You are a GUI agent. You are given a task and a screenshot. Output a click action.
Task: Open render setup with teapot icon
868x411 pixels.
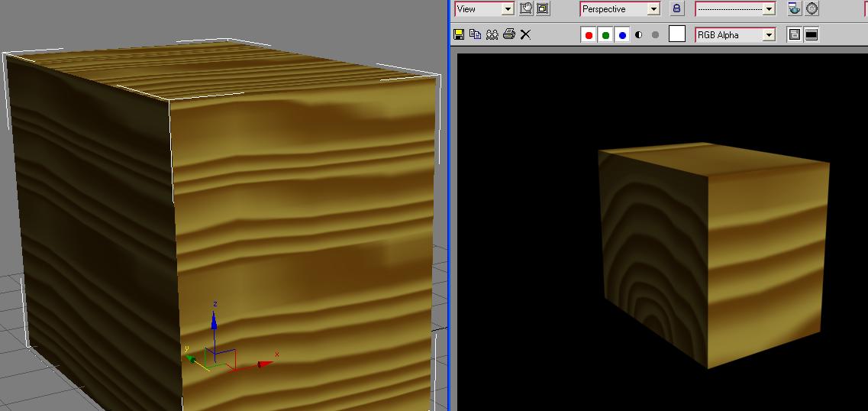pos(795,8)
